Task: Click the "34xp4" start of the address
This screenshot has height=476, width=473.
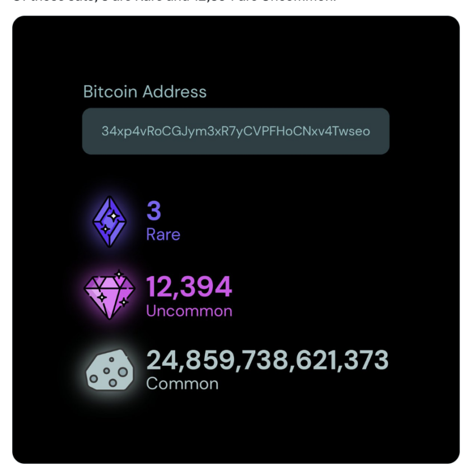Action: (x=114, y=131)
